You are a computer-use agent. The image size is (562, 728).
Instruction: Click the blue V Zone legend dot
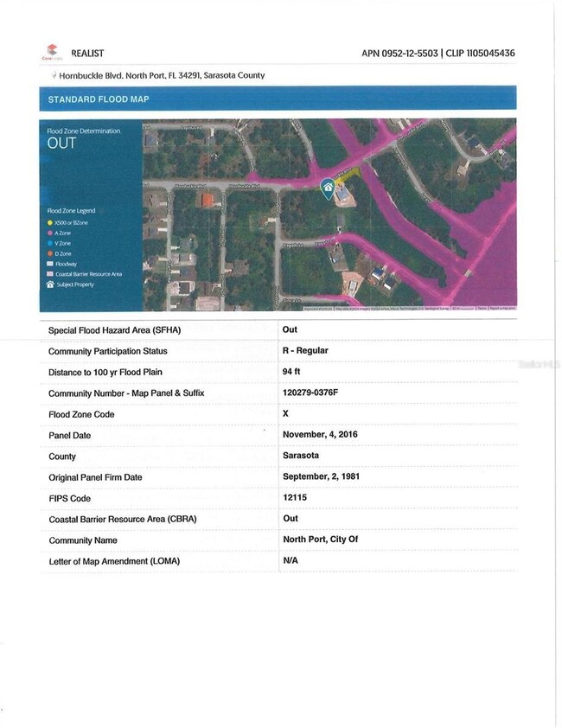pyautogui.click(x=49, y=243)
